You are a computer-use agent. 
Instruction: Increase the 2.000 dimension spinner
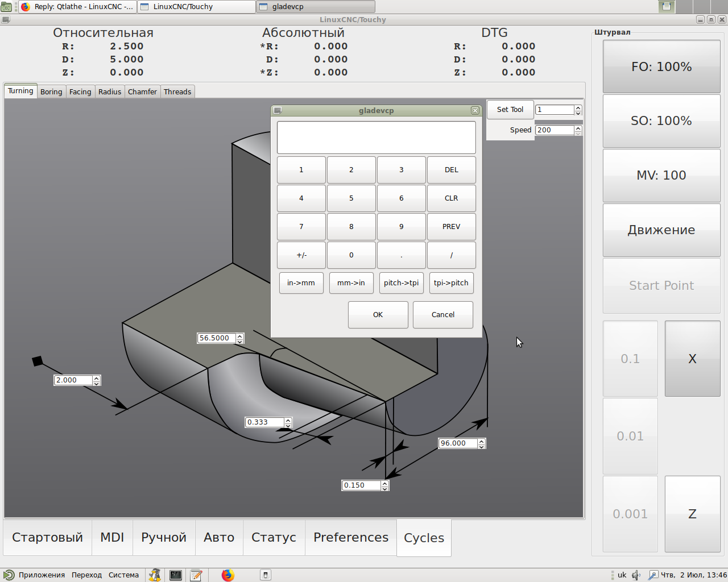pos(97,378)
